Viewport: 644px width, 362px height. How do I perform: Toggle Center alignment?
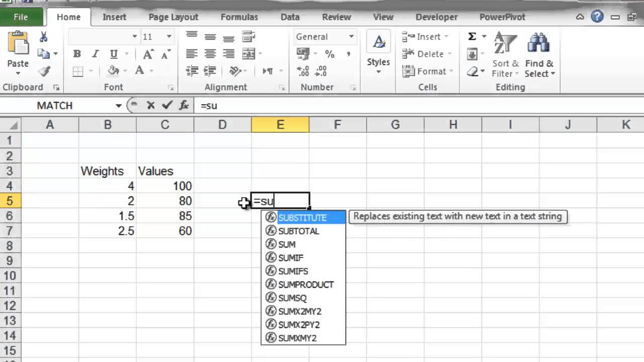(210, 54)
